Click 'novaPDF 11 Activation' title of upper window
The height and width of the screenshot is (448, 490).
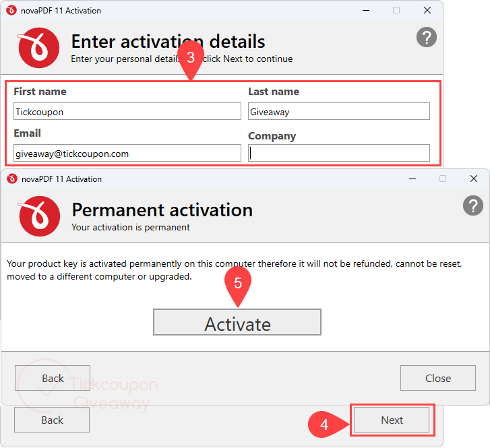pos(61,11)
